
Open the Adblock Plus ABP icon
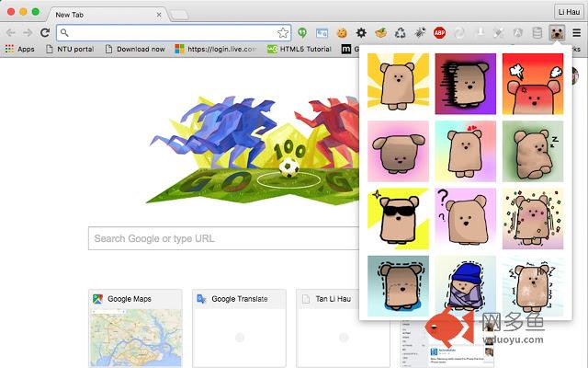439,33
